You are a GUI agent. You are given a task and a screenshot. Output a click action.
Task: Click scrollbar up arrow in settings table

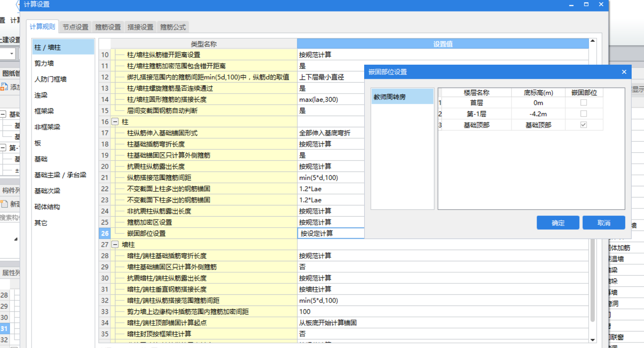click(x=592, y=41)
